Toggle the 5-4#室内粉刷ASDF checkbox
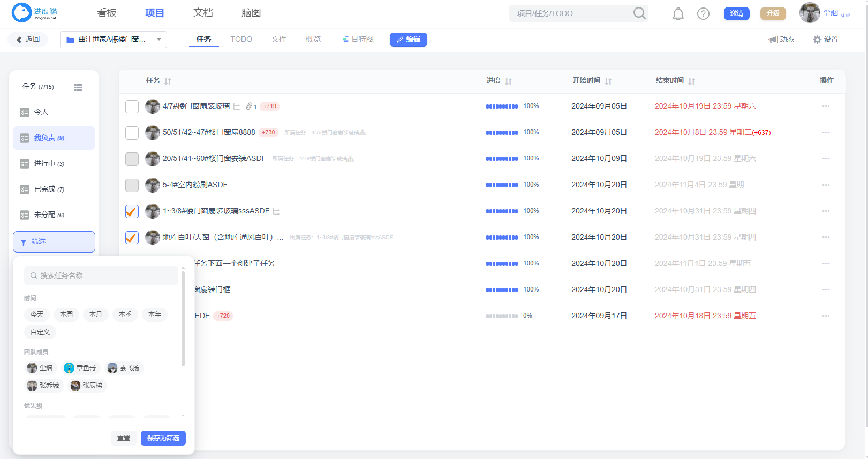Viewport: 868px width, 459px height. click(x=132, y=185)
